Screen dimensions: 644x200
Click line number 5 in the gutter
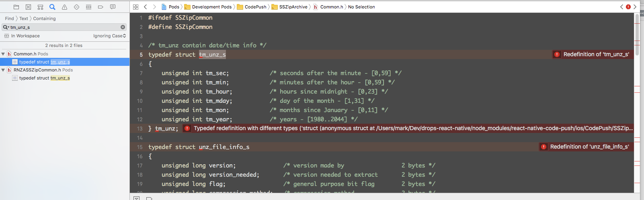pos(141,55)
